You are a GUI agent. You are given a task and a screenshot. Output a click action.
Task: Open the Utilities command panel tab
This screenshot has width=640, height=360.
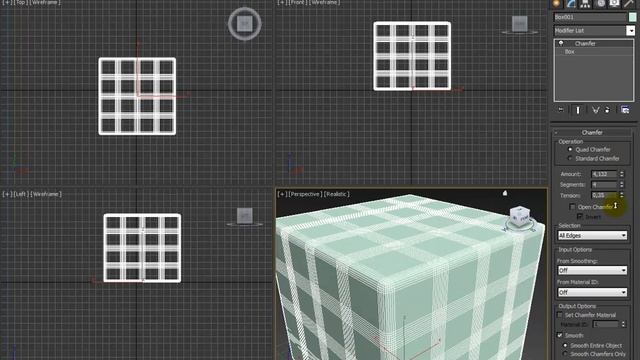tap(629, 3)
